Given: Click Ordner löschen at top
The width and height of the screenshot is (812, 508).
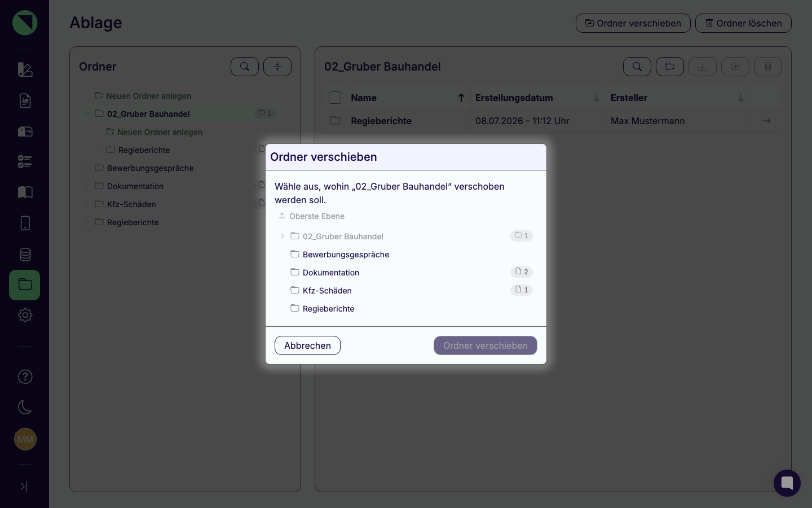Looking at the screenshot, I should tap(743, 23).
